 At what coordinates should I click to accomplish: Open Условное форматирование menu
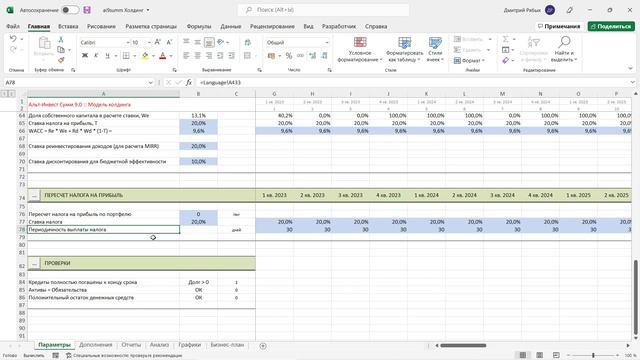tap(360, 49)
